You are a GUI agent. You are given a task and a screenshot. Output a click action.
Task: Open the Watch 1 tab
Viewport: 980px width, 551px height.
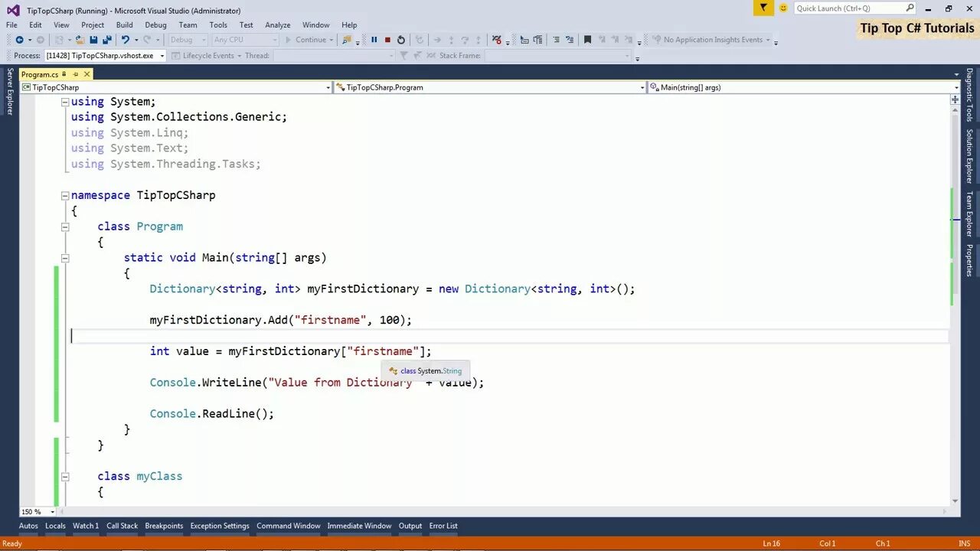pos(86,526)
